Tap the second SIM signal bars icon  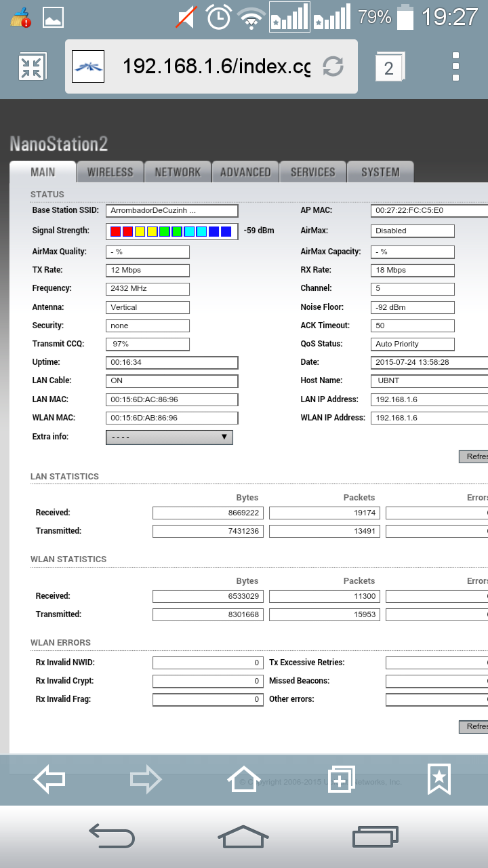[332, 16]
